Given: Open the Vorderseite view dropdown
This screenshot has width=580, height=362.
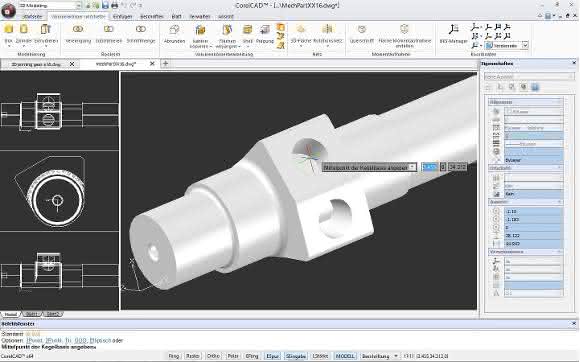Looking at the screenshot, I should pyautogui.click(x=525, y=45).
